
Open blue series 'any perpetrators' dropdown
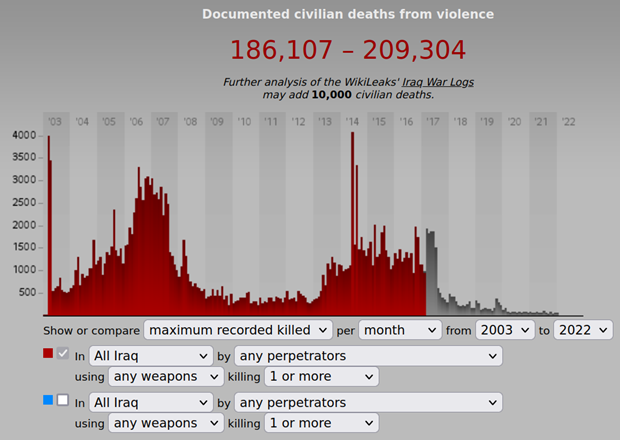point(368,402)
